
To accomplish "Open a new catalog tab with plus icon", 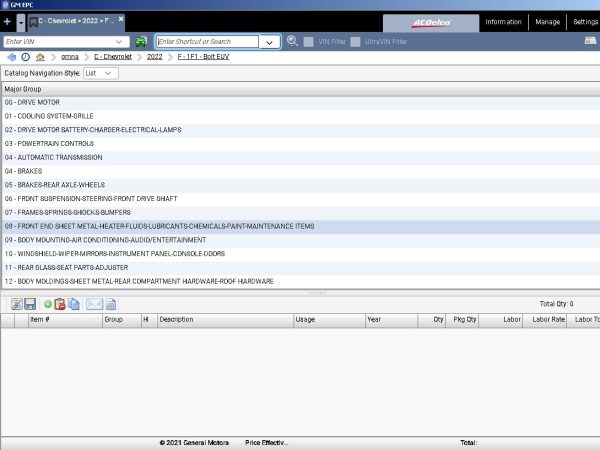I will [7, 21].
